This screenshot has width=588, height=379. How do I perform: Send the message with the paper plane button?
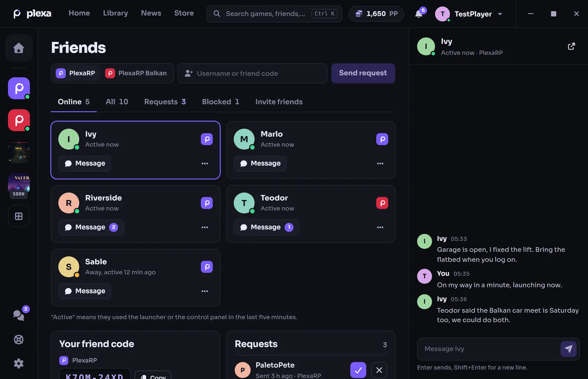(x=569, y=349)
